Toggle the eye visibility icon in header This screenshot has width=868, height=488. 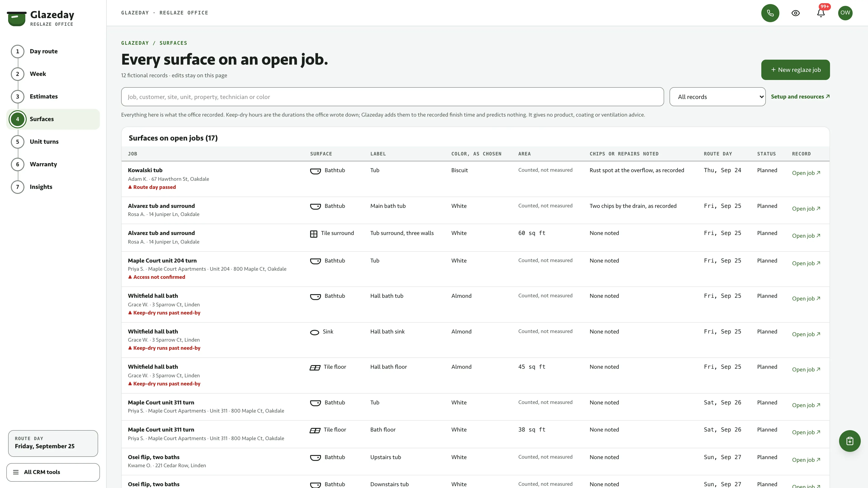pos(795,13)
